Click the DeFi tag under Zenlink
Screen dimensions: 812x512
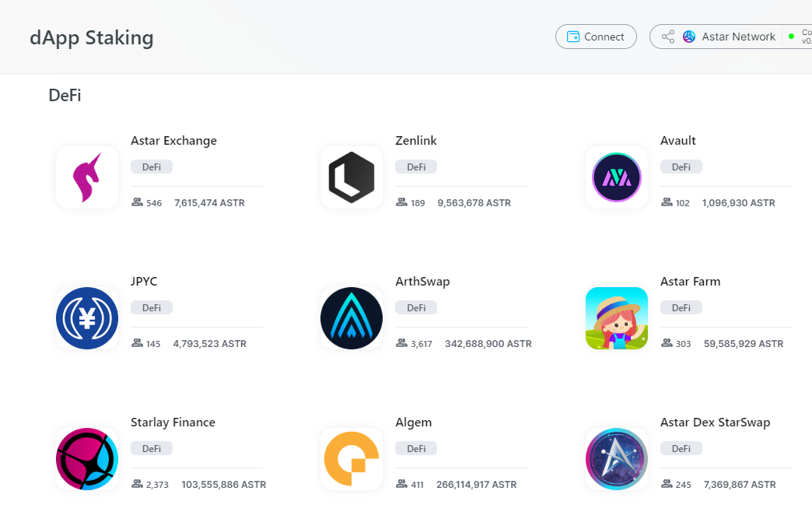point(416,167)
